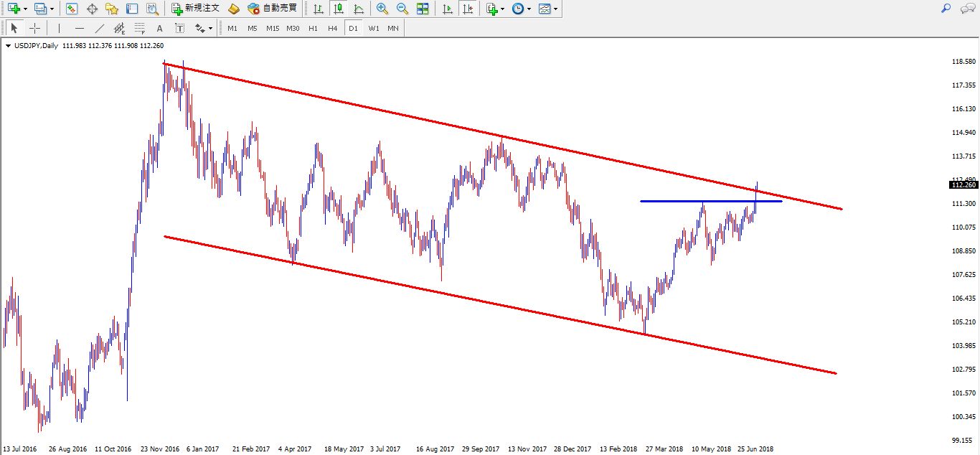Viewport: 980px width, 455px height.
Task: Open the Strategy Tester magnifier icon
Action: pyautogui.click(x=152, y=9)
